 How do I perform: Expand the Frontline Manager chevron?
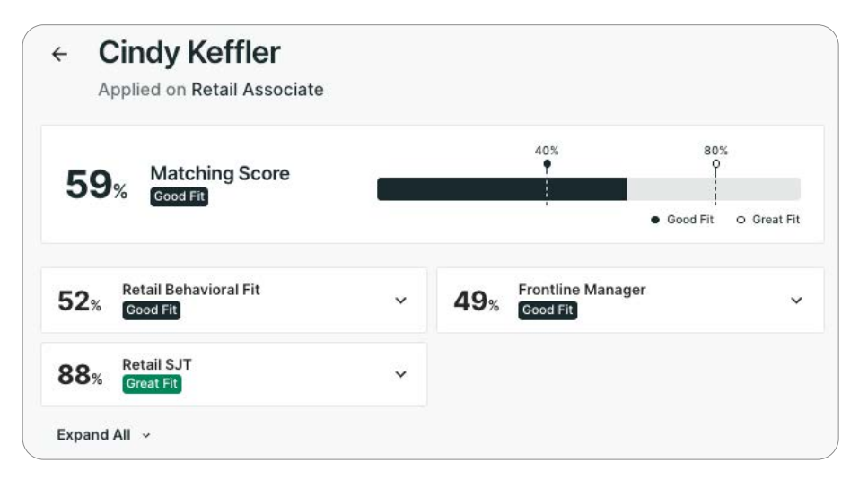pos(796,301)
